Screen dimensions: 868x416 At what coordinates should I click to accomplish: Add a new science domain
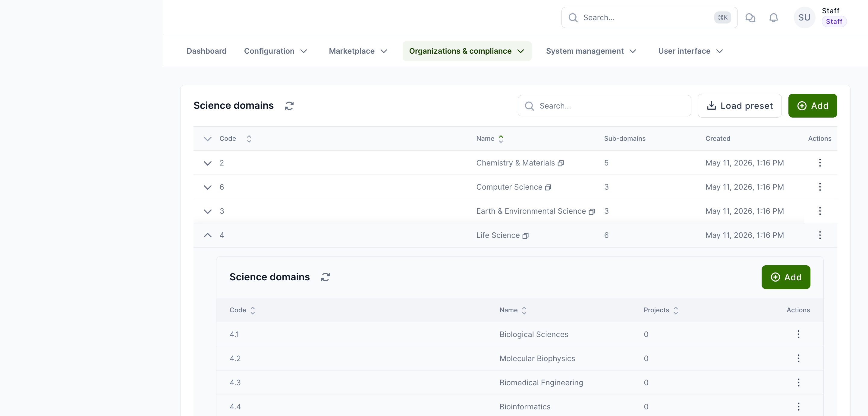click(x=813, y=106)
